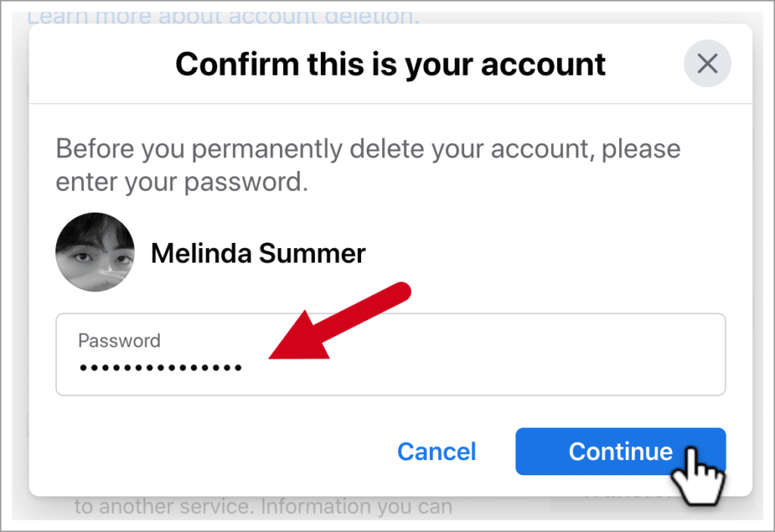The image size is (775, 532).
Task: Click the Melinda Summer account name
Action: coord(258,254)
